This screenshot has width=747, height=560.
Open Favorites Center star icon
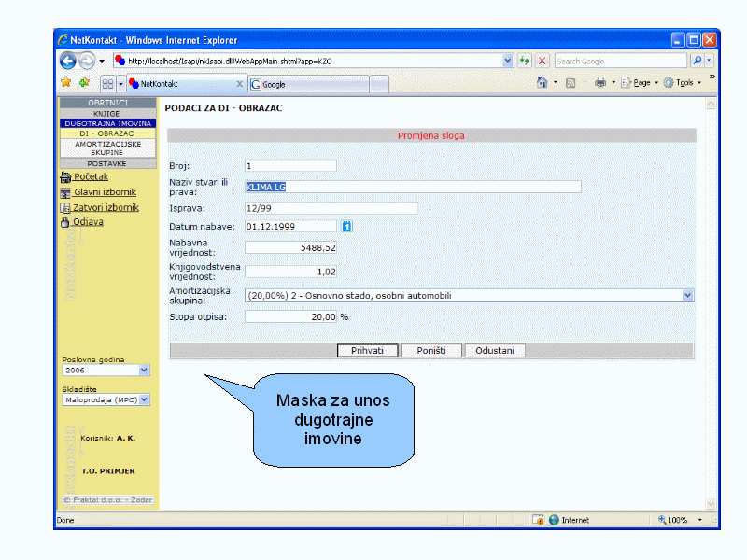click(66, 82)
